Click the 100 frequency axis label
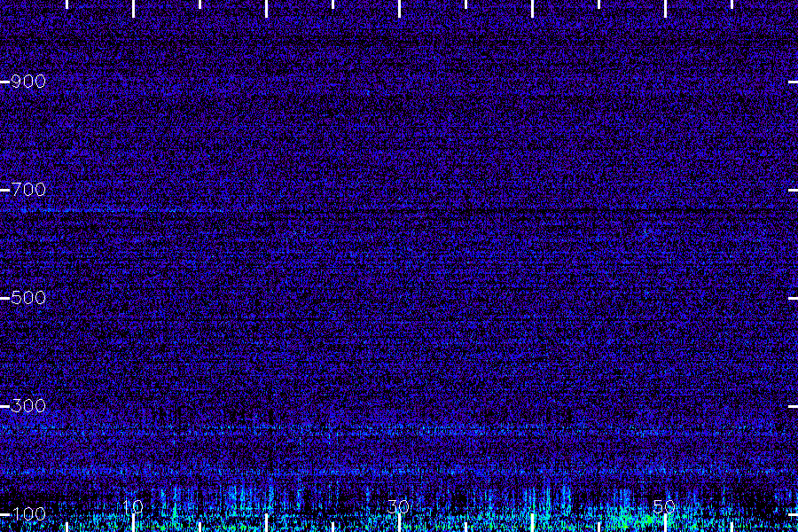The height and width of the screenshot is (532, 798). tap(28, 514)
